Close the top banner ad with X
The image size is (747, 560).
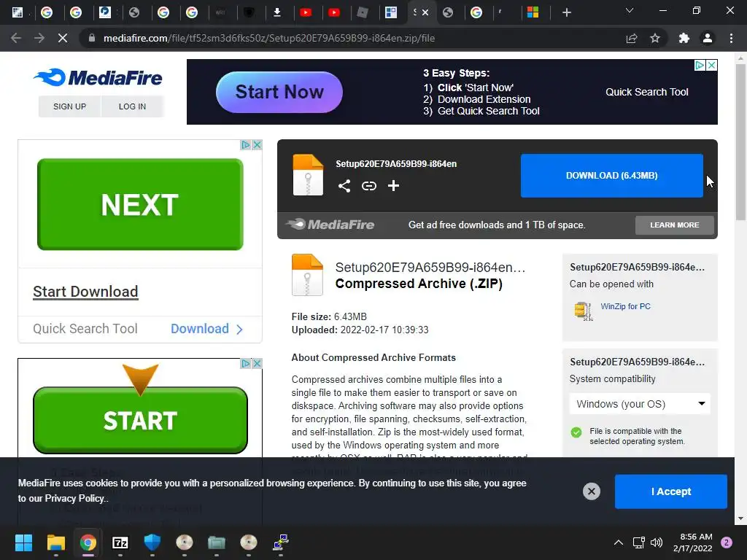point(711,65)
